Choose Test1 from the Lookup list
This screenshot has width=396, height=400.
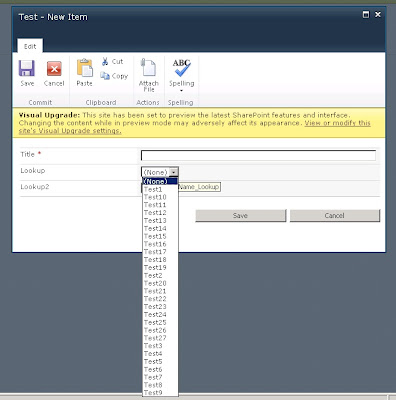tap(160, 189)
